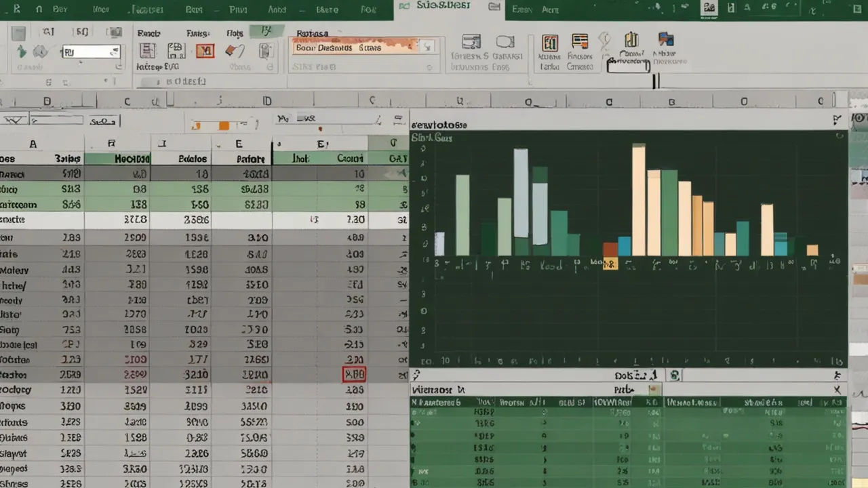Screen dimensions: 868x488
Task: Click the red and green table icon
Action: pos(549,43)
